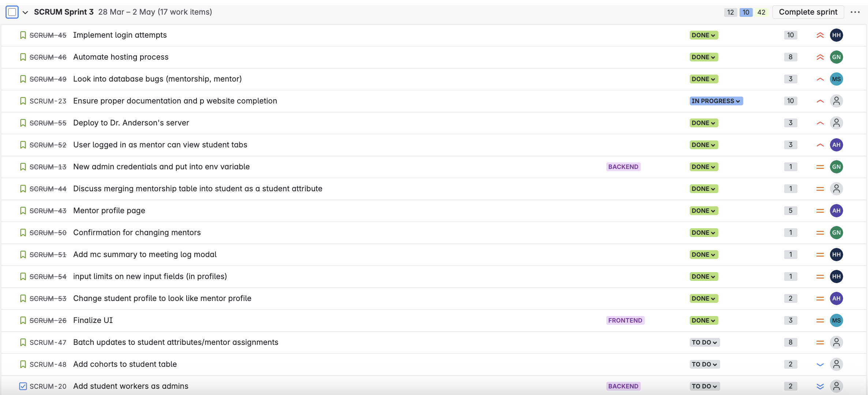The height and width of the screenshot is (395, 868).
Task: Click GN avatar on Automate hosting process
Action: point(837,57)
